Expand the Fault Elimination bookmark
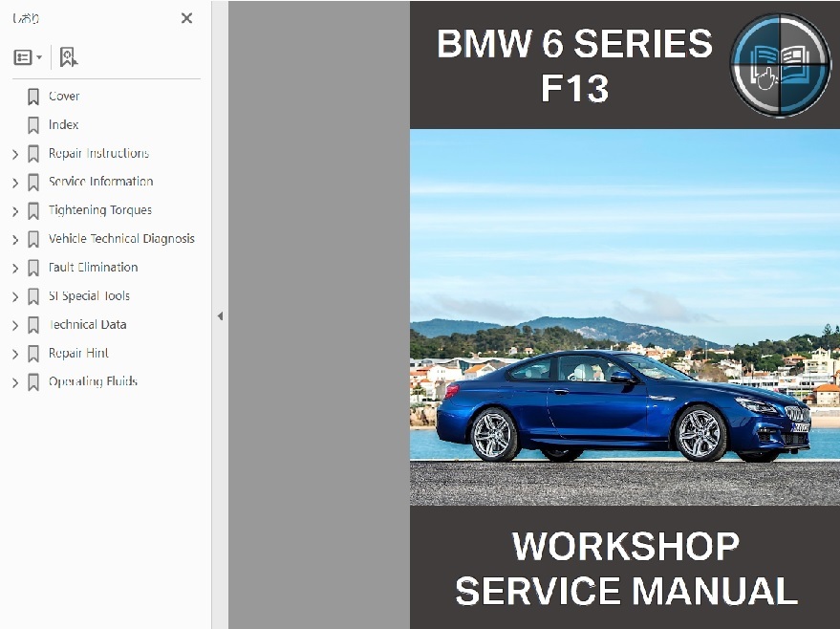Viewport: 840px width, 629px height. (15, 269)
